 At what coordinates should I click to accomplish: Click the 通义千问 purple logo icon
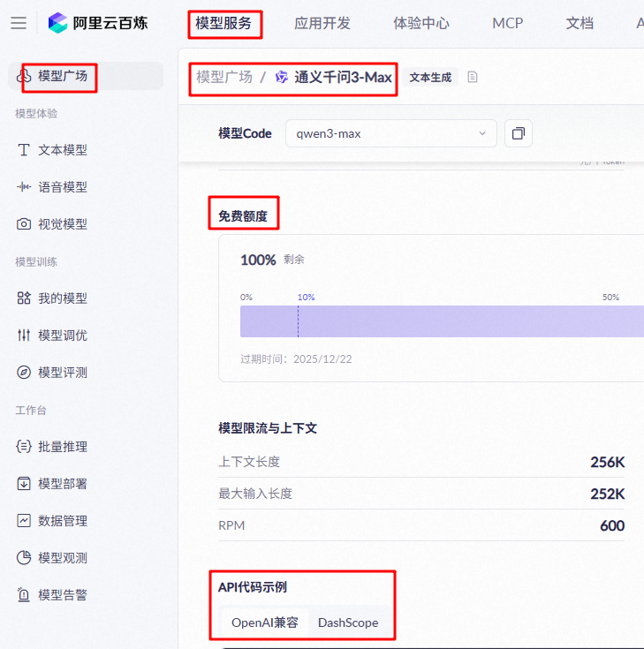click(282, 77)
